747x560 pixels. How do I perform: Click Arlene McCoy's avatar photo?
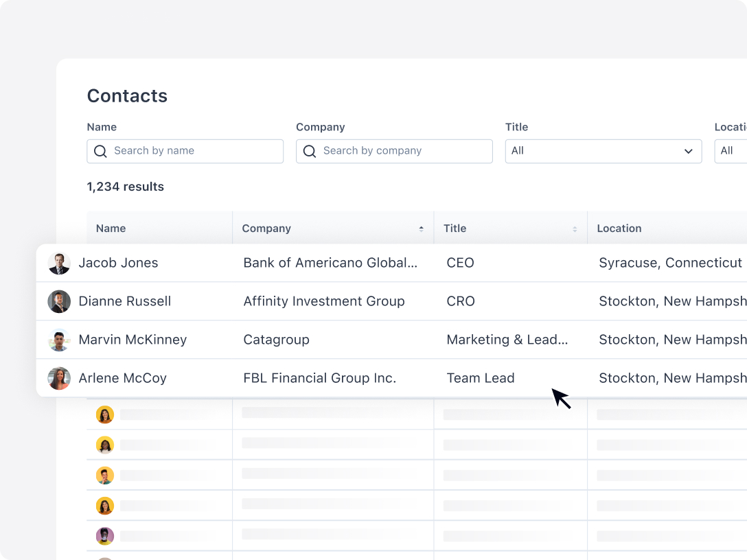(x=58, y=378)
